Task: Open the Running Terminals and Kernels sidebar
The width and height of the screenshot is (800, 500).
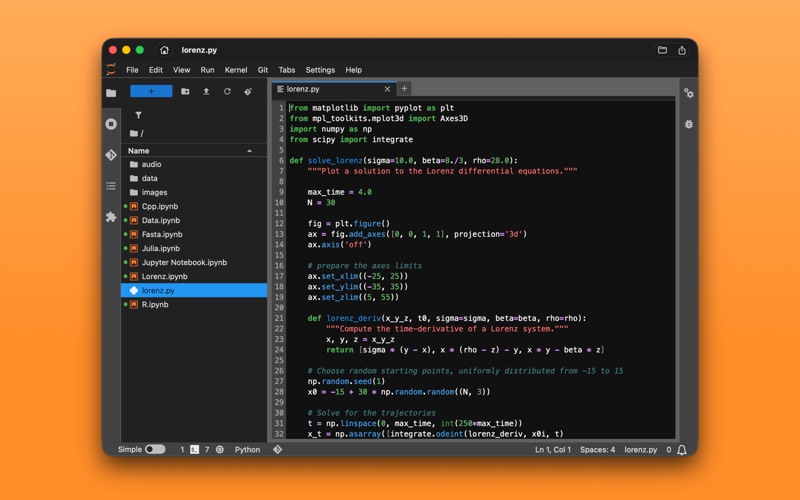Action: click(x=111, y=124)
